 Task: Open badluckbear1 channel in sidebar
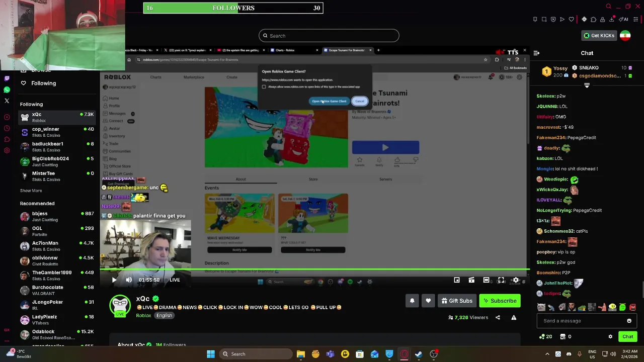[57, 146]
